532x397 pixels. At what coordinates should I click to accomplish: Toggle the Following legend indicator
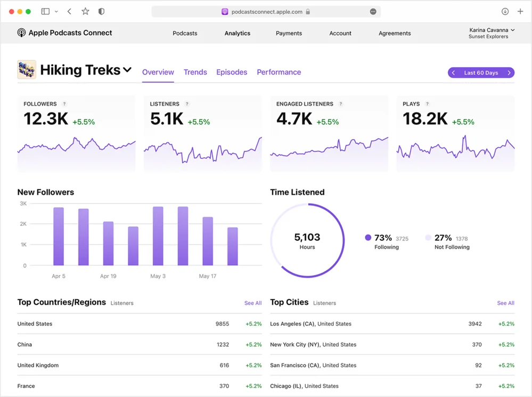368,238
